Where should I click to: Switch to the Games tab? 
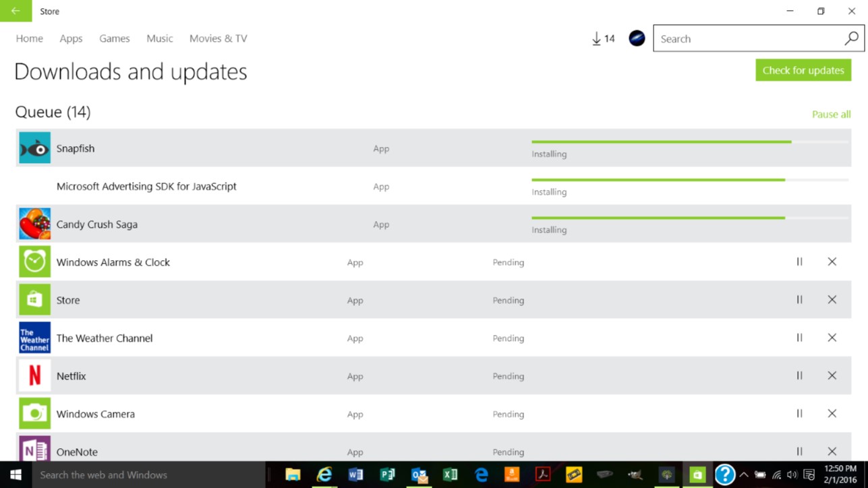click(115, 38)
